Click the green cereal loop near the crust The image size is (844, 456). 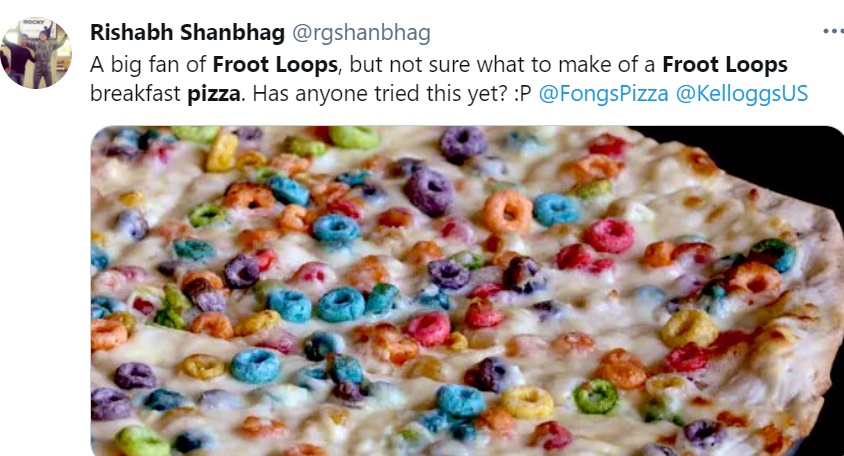pos(595,396)
